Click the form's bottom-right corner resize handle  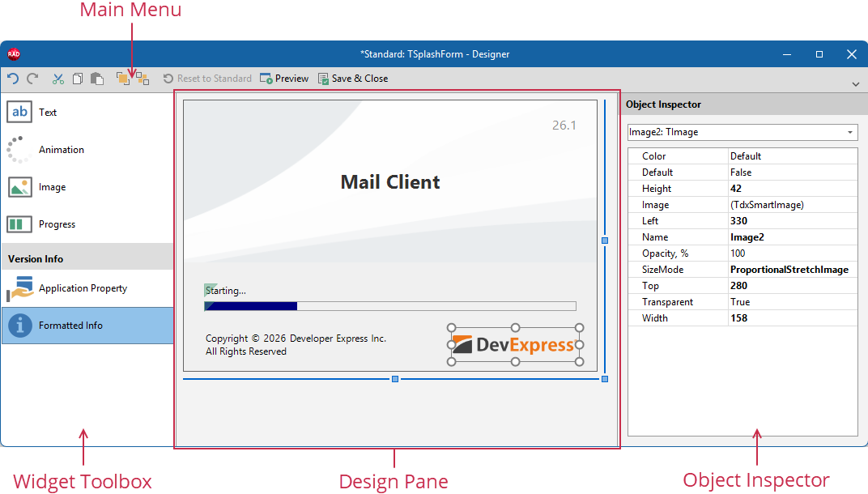point(605,379)
